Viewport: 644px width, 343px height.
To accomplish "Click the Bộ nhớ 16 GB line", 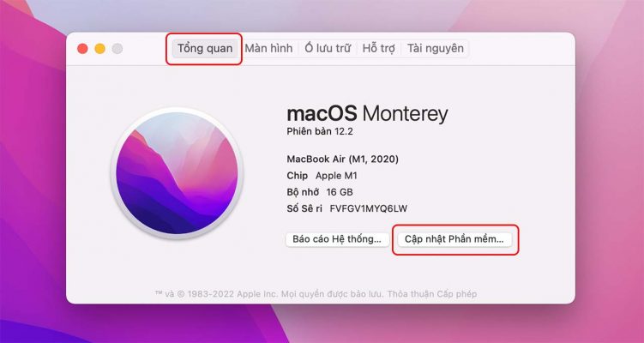I will tap(320, 192).
